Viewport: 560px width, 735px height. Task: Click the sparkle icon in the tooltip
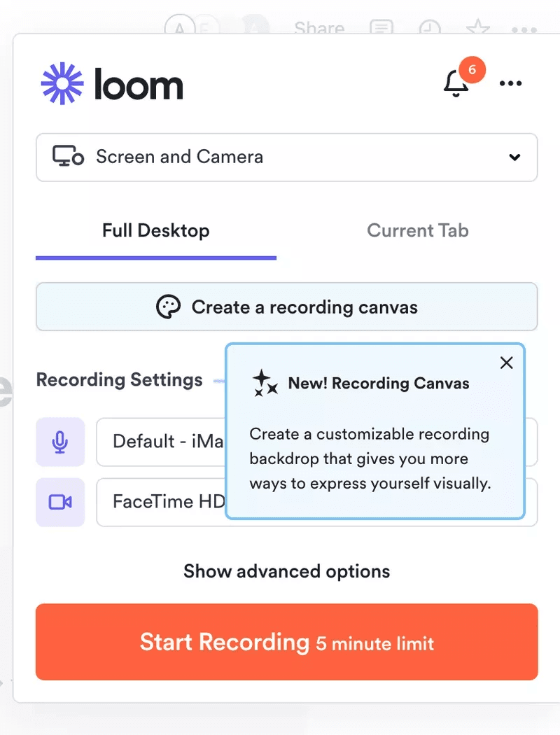(x=263, y=382)
